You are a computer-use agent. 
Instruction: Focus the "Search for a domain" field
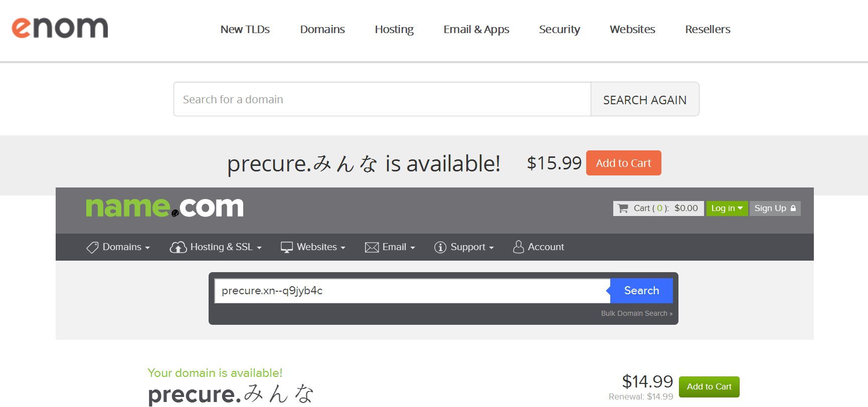click(382, 99)
